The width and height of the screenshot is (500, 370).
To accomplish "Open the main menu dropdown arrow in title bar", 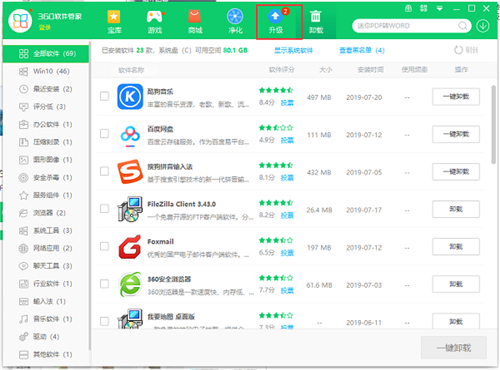I will (440, 9).
